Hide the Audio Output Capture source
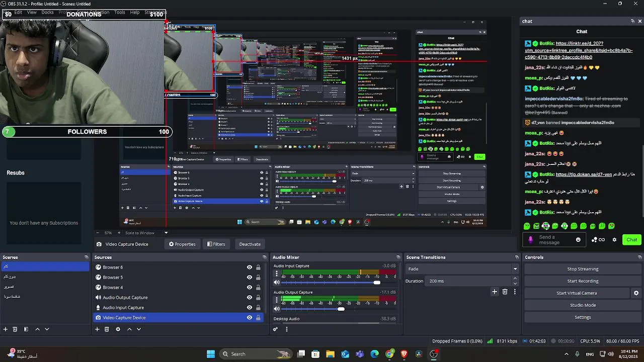Screen dimensions: 644x362 [x=250, y=298]
